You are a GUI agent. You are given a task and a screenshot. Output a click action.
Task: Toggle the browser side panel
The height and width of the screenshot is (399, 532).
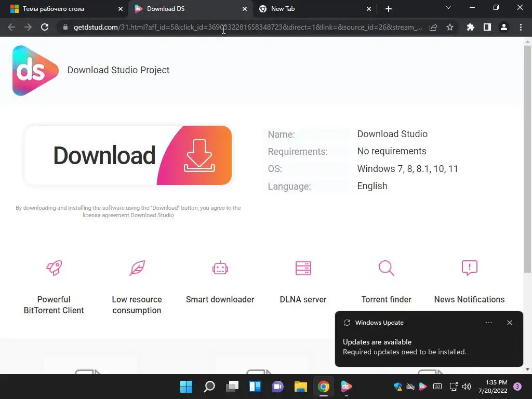[x=487, y=27]
